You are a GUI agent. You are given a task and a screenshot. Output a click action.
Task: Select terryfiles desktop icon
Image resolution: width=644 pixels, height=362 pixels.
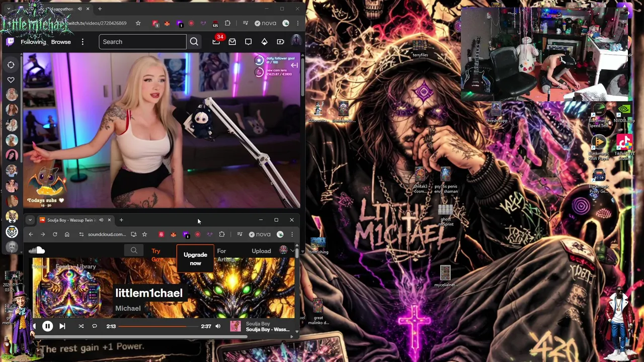(420, 48)
